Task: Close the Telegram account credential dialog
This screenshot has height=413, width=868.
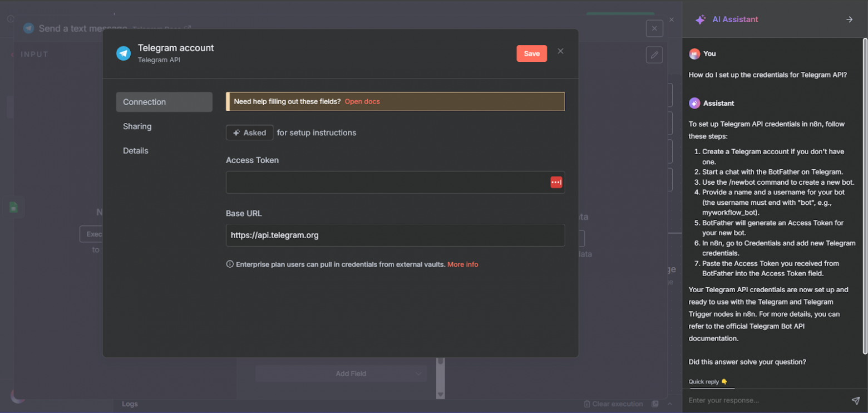Action: coord(560,51)
